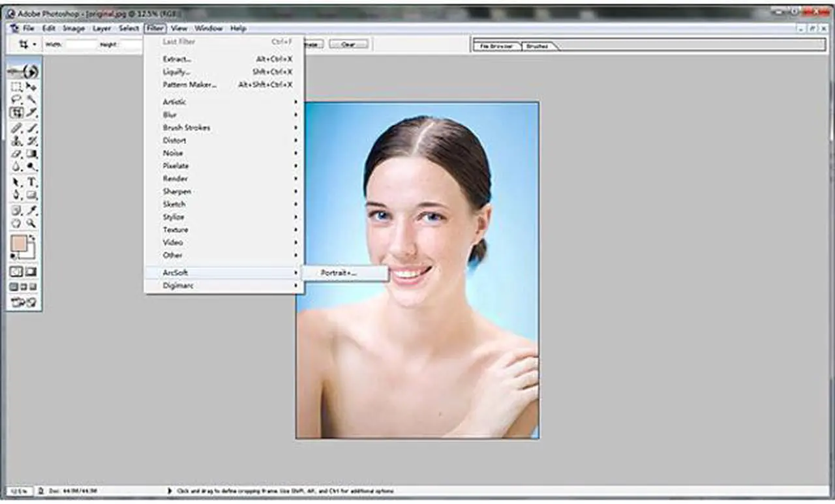Select the Notes tool
This screenshot has height=504, width=835.
click(x=17, y=211)
